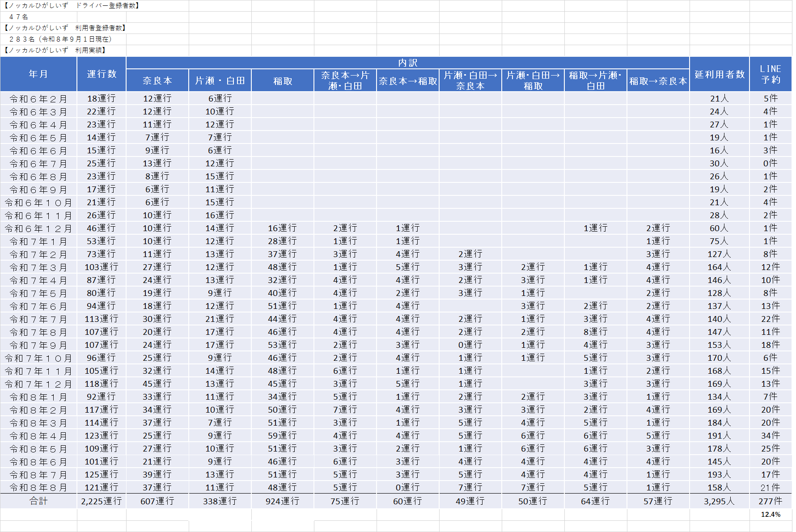Click the 12.4% cell below the totals
Screen dimensions: 796x532
click(x=771, y=515)
